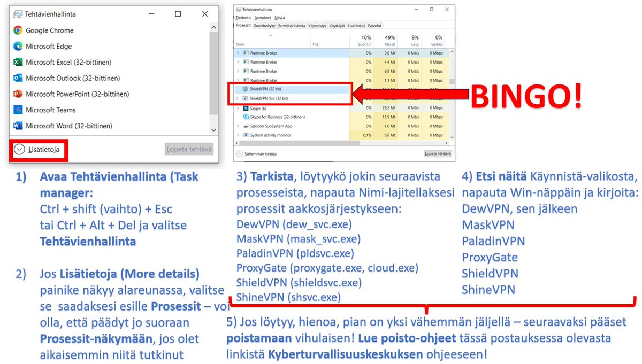Viewport: 642px width, 364px height.
Task: Switch to the Sovellushistoria tab
Action: (292, 25)
